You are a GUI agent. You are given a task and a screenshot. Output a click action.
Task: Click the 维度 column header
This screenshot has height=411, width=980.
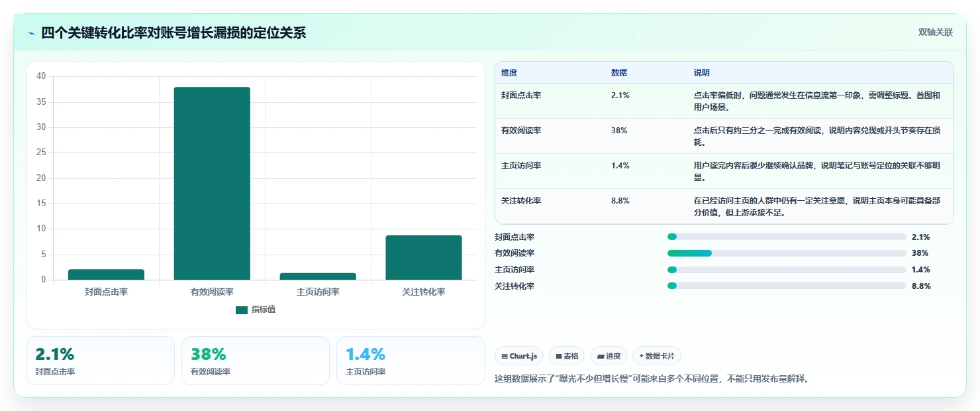pos(509,73)
